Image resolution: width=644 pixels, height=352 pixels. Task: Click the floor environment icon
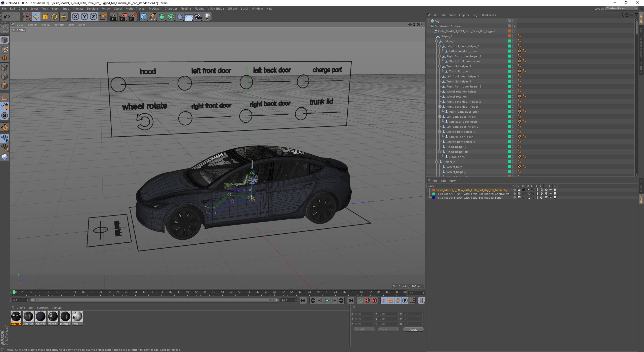pos(189,17)
